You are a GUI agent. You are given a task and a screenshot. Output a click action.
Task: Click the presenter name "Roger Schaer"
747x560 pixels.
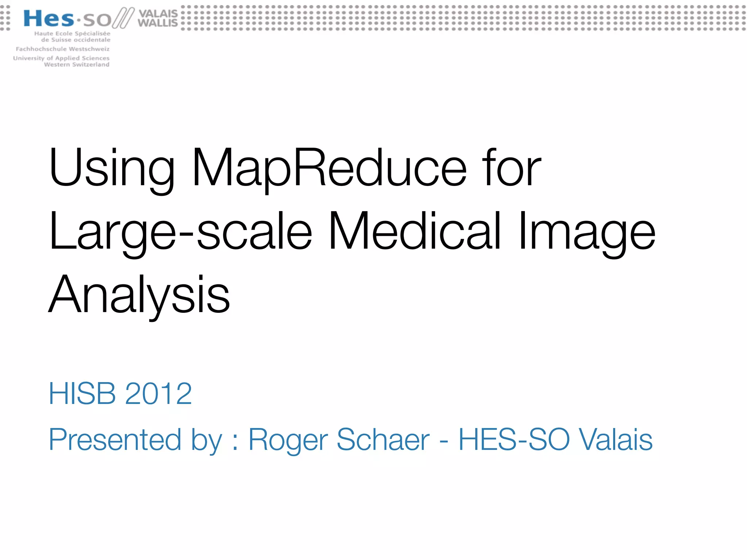(x=339, y=440)
